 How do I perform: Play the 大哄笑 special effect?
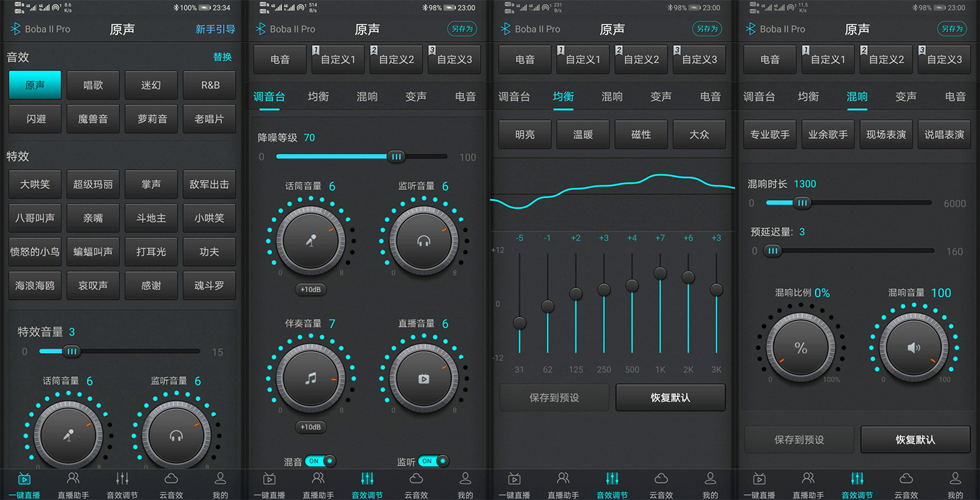click(35, 184)
